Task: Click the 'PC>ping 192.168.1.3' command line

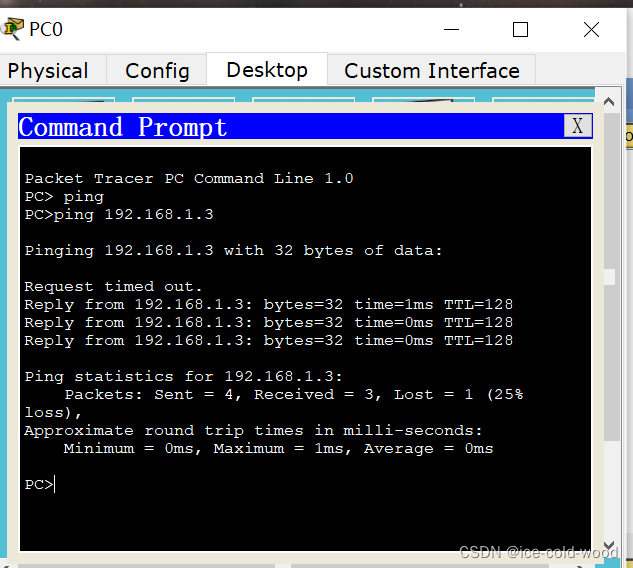Action: (x=119, y=214)
